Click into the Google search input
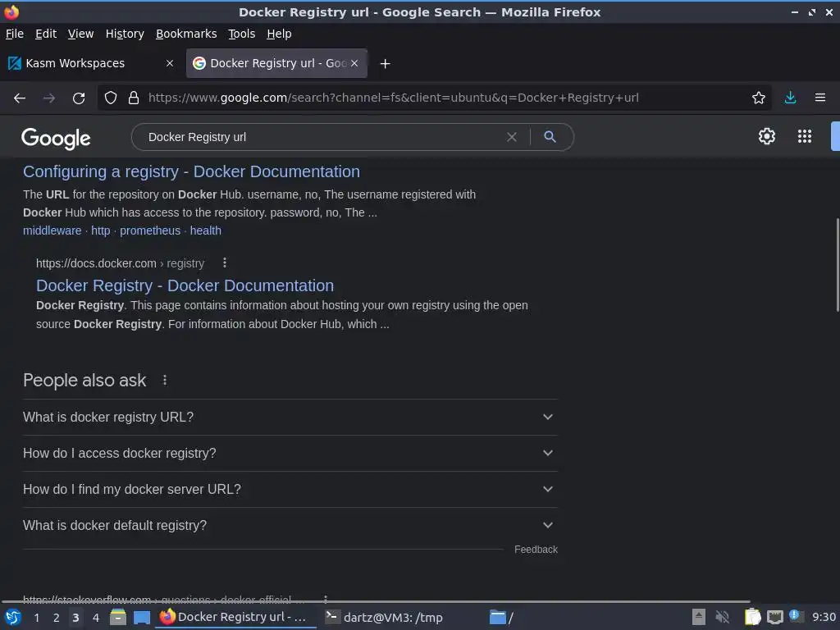The image size is (840, 630). pos(322,137)
